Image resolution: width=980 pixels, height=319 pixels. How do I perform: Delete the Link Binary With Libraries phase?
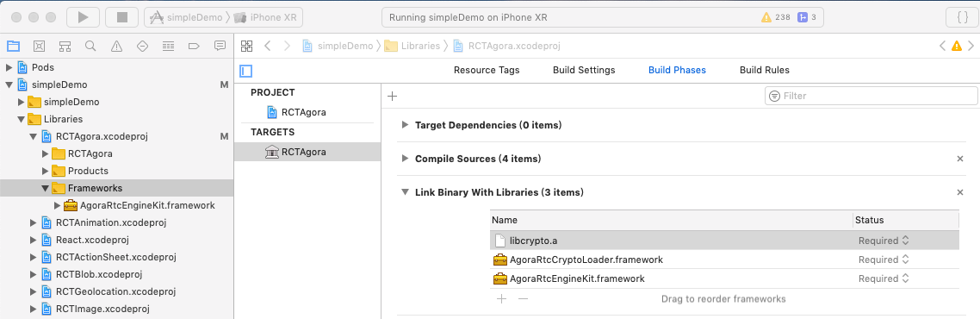point(960,192)
